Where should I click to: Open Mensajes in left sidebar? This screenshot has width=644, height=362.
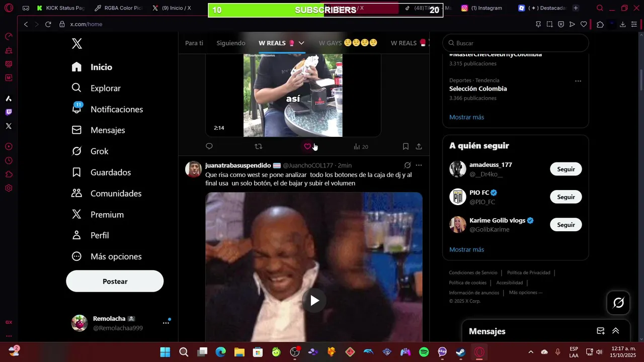[x=98, y=130]
